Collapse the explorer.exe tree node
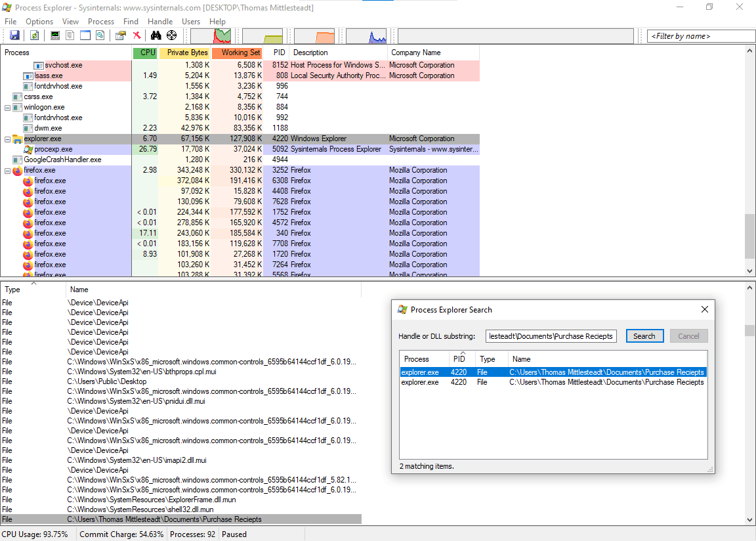Viewport: 756px width, 541px height. coord(7,139)
